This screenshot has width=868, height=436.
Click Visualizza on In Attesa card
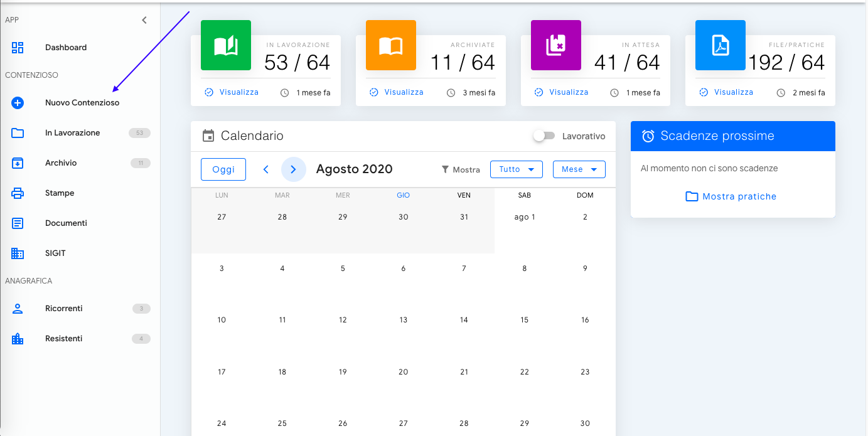click(561, 92)
